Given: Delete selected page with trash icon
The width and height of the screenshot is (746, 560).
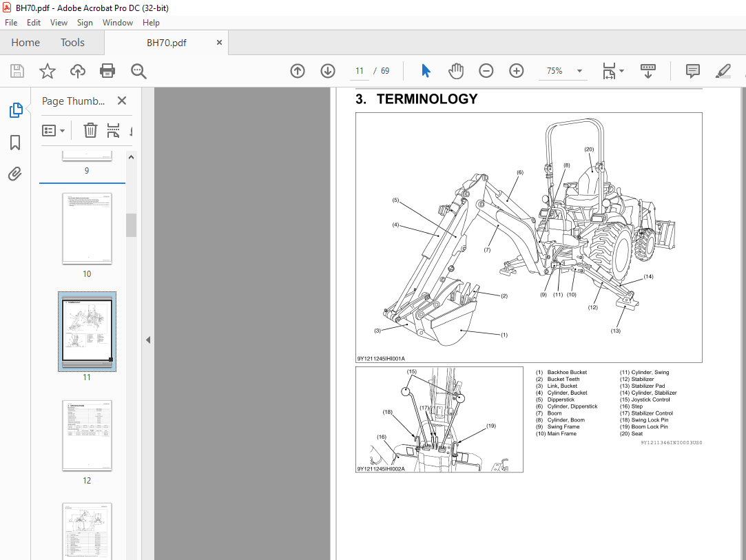Looking at the screenshot, I should click(90, 130).
